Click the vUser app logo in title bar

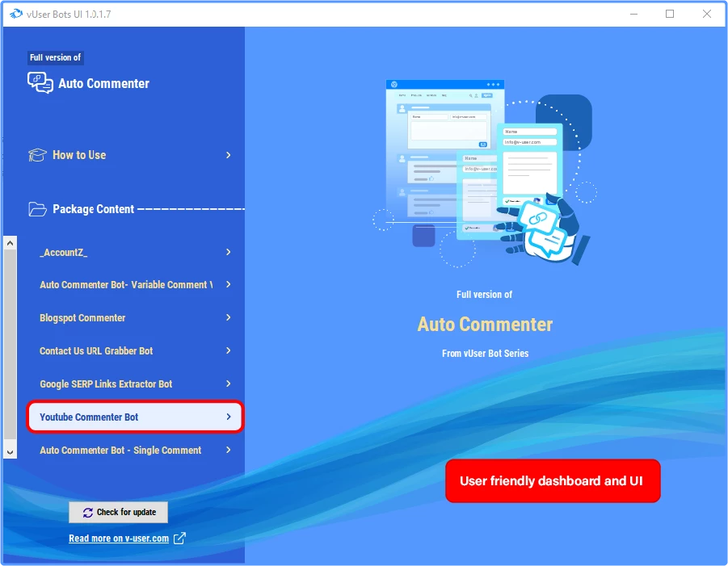(x=16, y=14)
